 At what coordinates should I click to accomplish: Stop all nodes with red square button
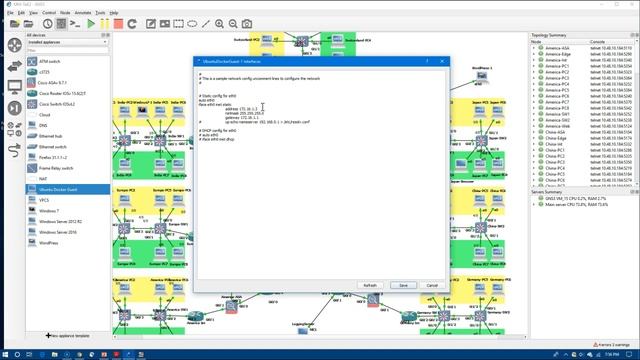[x=118, y=24]
